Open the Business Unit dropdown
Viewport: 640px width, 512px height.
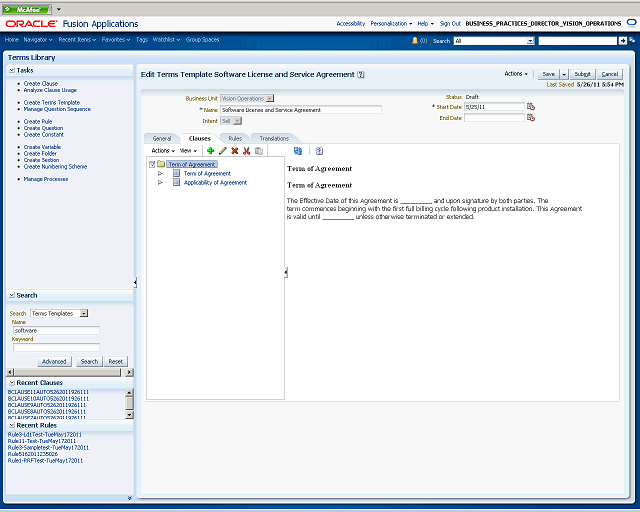point(269,98)
